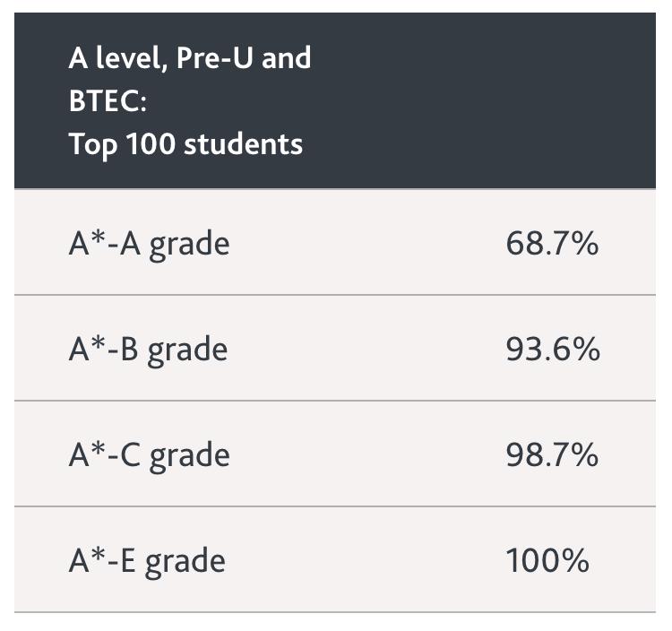Select the 93.6% value

coord(552,349)
